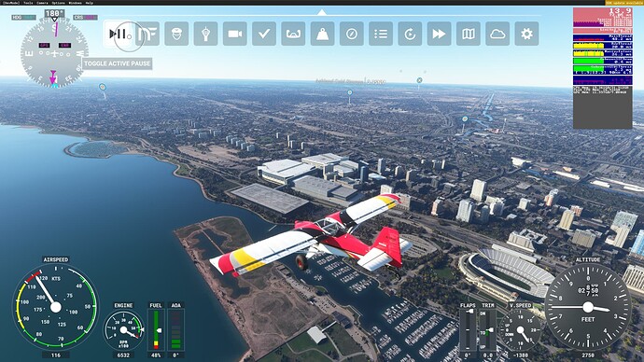Click the -1380 vertical speed readout
Screen dimensions: 644x362
[521, 355]
